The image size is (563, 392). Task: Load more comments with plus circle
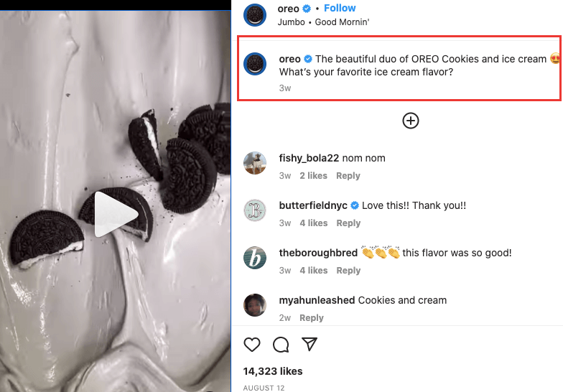click(x=410, y=121)
